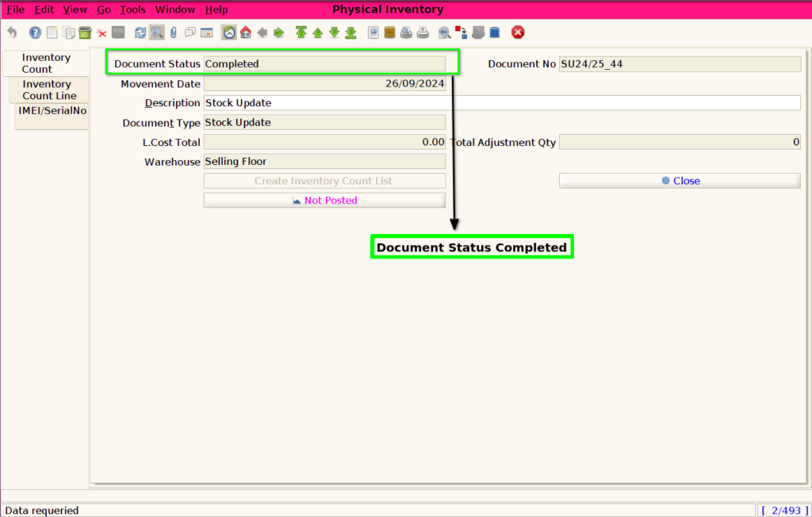Open the Go menu
Screen dimensions: 812x517
[104, 10]
